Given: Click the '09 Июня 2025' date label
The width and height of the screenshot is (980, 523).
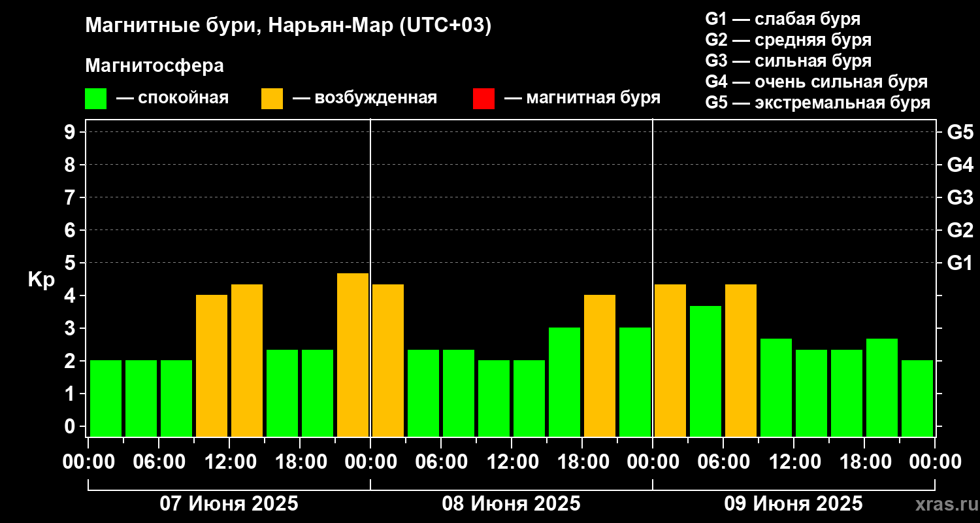Looking at the screenshot, I should 793,504.
